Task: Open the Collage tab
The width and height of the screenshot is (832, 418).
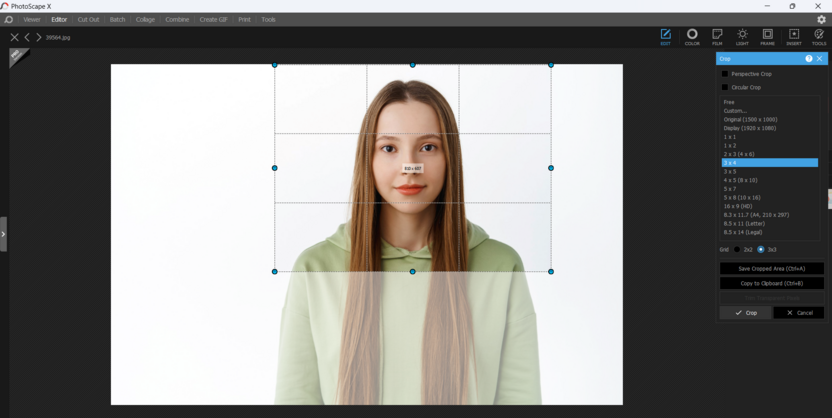Action: [145, 20]
